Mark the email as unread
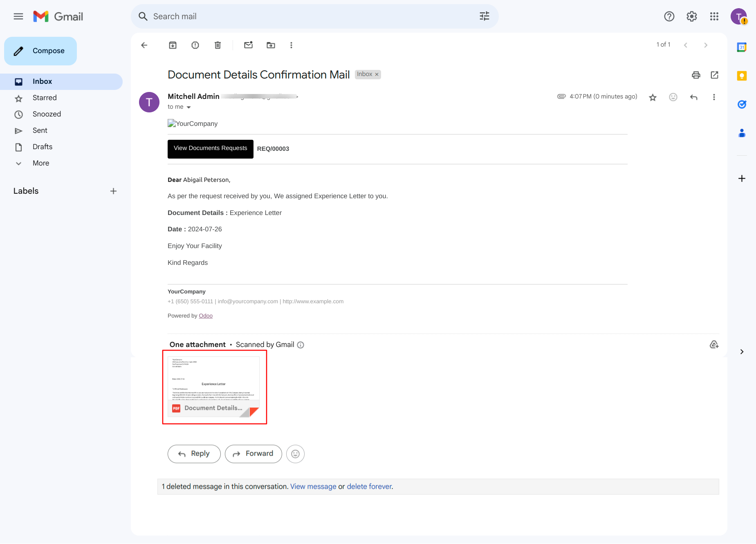Image resolution: width=756 pixels, height=544 pixels. point(249,45)
